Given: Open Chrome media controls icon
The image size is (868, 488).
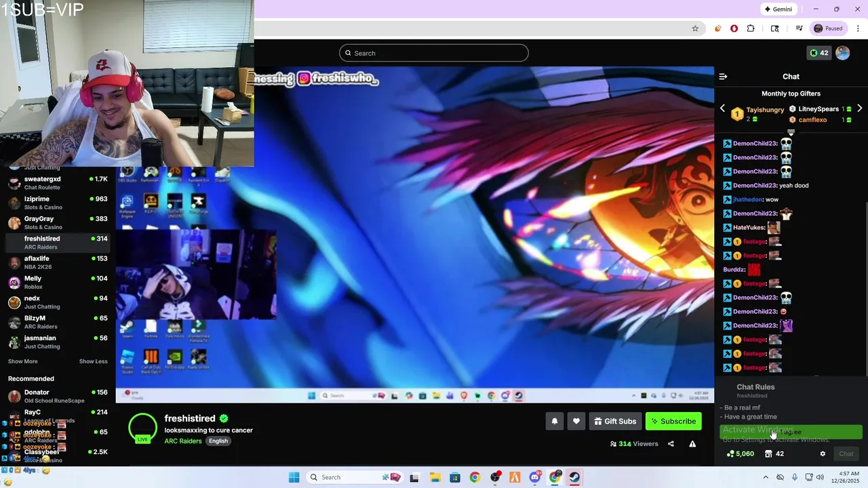Looking at the screenshot, I should click(800, 28).
